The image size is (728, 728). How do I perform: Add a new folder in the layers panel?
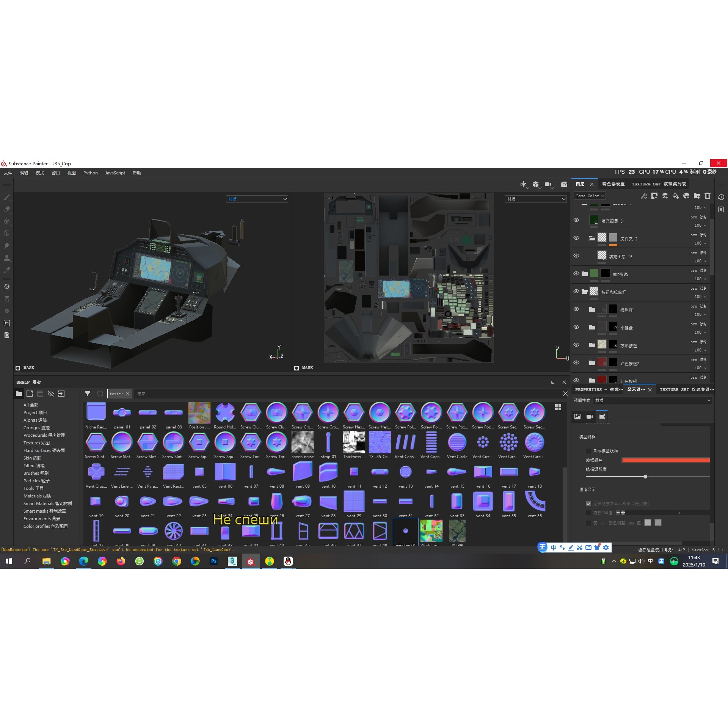(x=697, y=196)
